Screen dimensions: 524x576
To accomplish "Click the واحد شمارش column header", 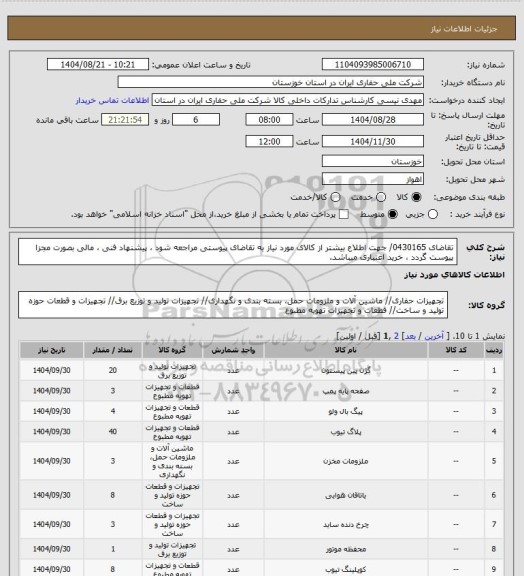I will [x=233, y=350].
